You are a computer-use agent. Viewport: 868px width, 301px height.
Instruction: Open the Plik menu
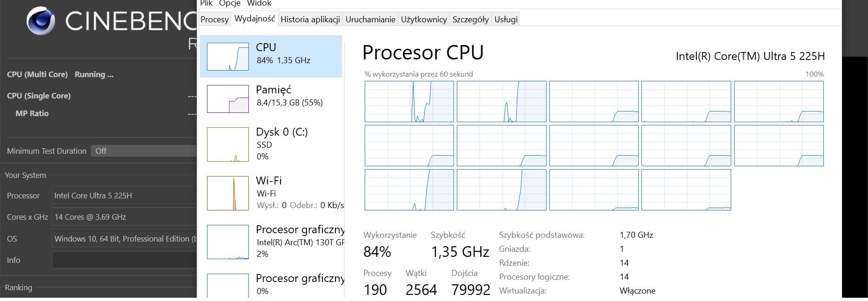tap(206, 3)
